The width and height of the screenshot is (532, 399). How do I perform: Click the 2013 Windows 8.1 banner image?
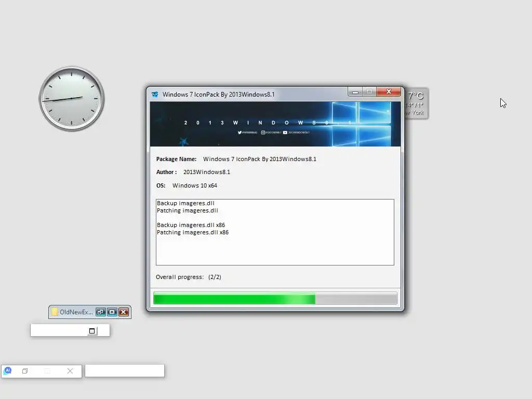[275, 124]
